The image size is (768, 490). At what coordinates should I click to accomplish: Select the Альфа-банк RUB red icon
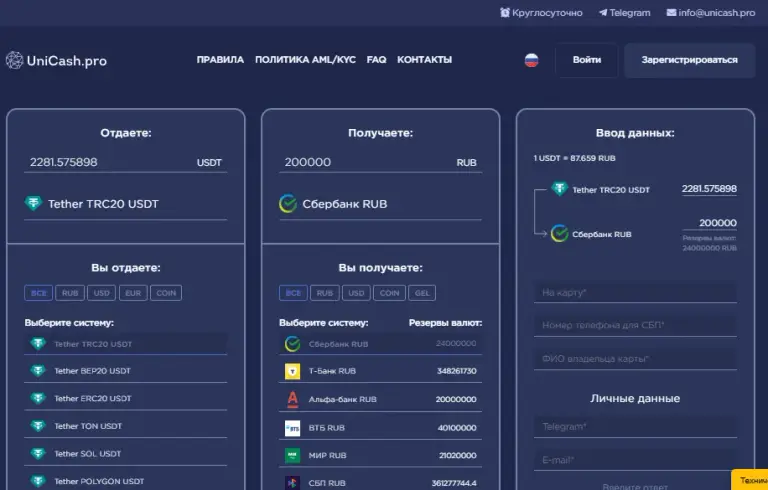pos(292,399)
